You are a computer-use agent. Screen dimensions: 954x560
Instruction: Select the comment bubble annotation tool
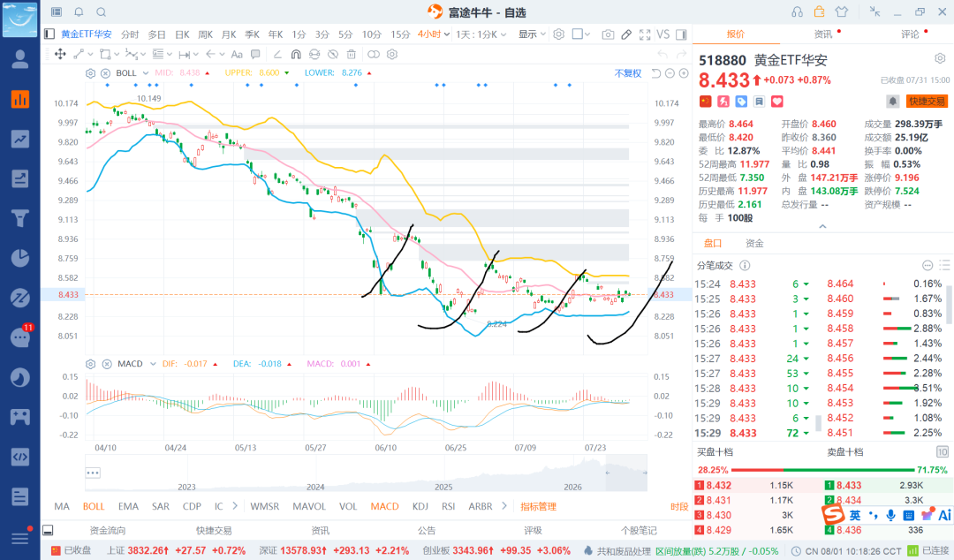[x=255, y=54]
